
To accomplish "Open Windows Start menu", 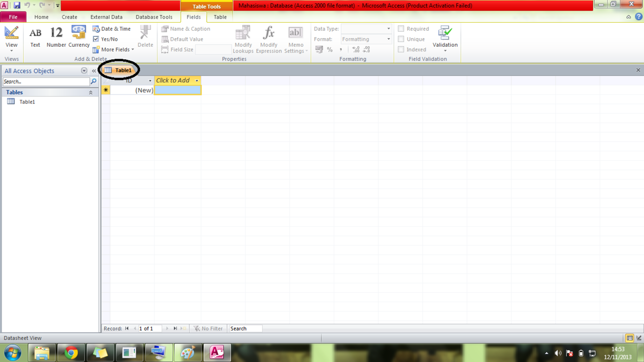I will coord(13,352).
